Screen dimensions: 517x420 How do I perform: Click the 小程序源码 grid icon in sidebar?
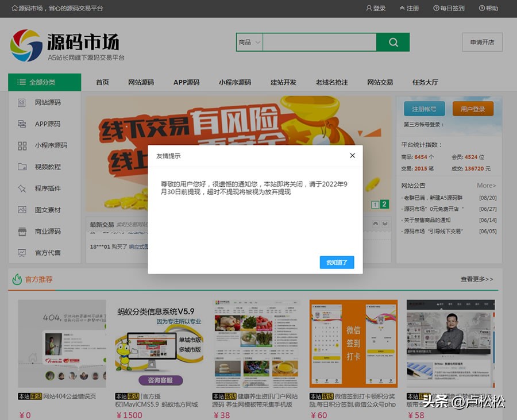[21, 145]
